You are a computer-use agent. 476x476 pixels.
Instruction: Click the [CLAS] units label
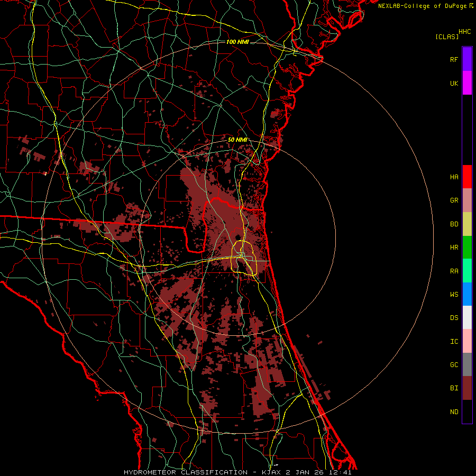447,36
